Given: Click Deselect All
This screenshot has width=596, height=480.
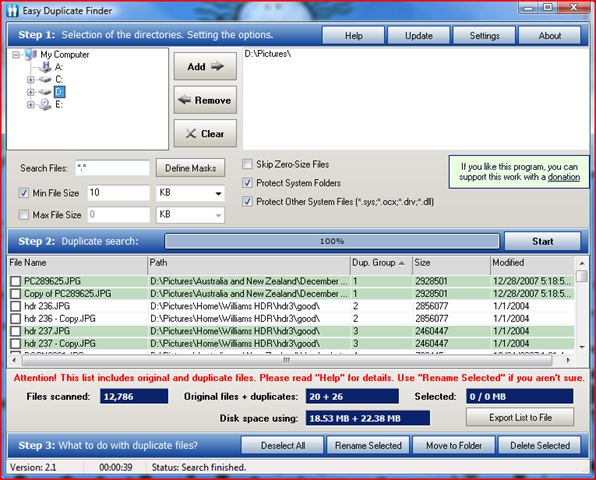Looking at the screenshot, I should tap(283, 445).
